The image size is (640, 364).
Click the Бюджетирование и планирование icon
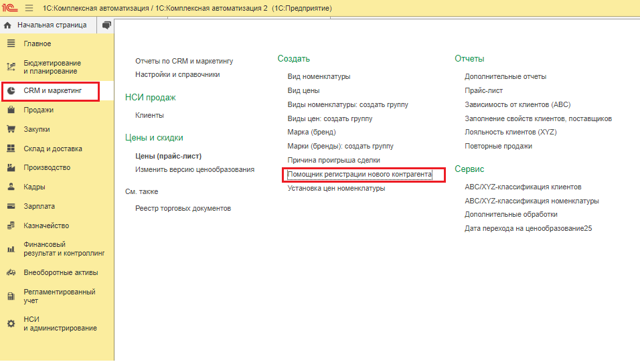[x=11, y=67]
